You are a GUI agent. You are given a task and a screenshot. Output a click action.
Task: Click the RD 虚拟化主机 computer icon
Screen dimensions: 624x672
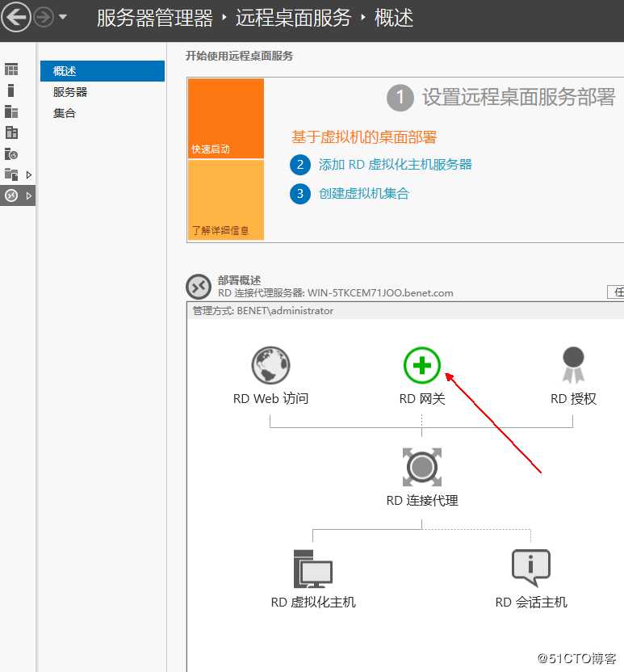pyautogui.click(x=313, y=569)
